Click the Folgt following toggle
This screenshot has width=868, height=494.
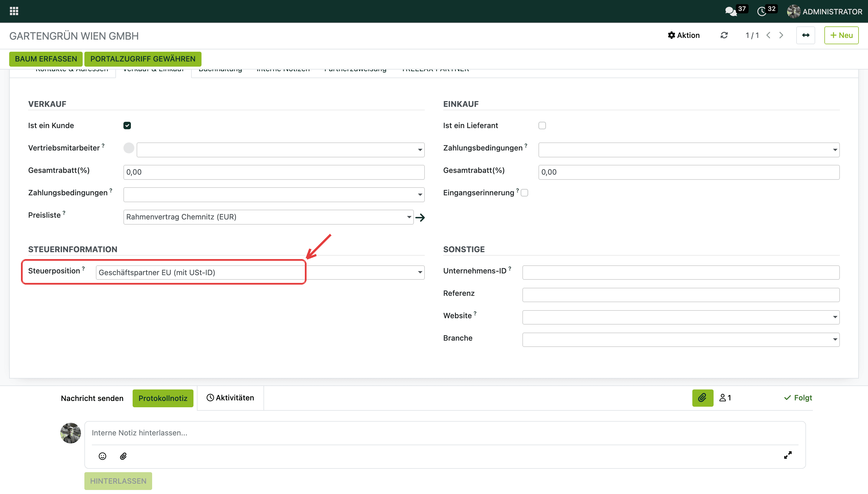[x=798, y=398]
